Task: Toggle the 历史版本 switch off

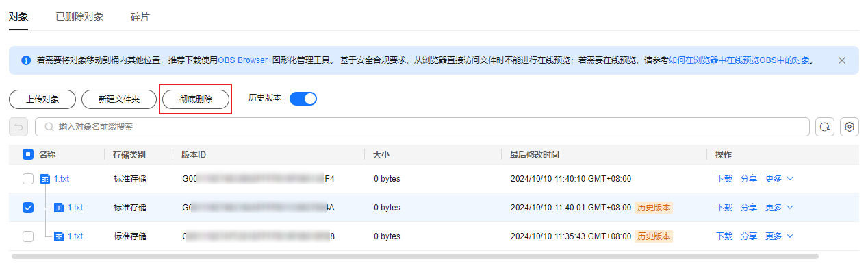Action: tap(303, 99)
